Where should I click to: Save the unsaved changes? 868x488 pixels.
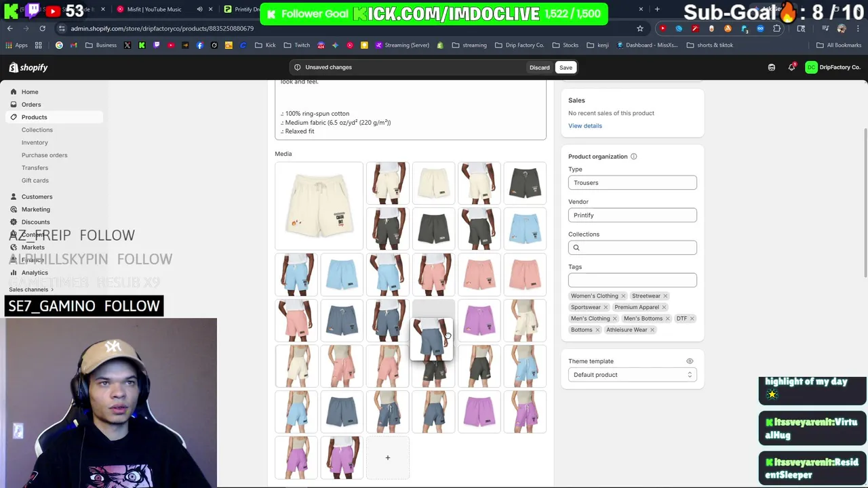point(566,67)
